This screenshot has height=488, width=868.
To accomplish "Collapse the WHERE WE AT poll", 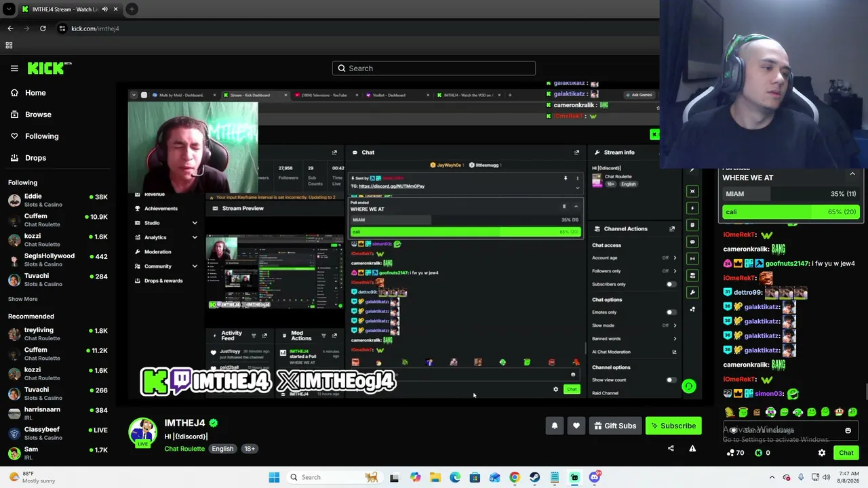I will pos(852,174).
